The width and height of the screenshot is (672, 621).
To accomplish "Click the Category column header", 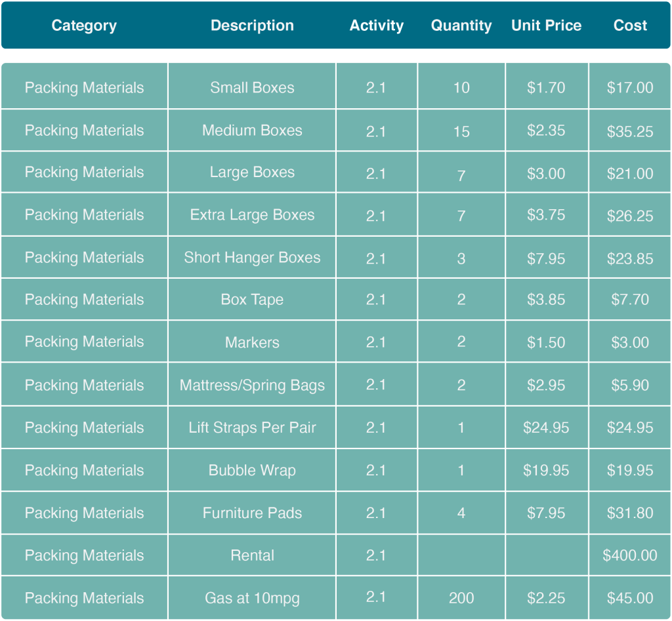I will (x=84, y=26).
